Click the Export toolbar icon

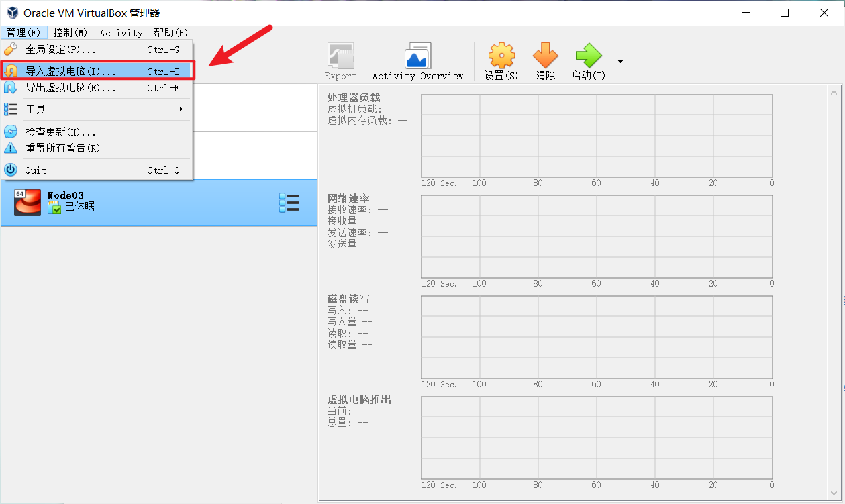(340, 56)
